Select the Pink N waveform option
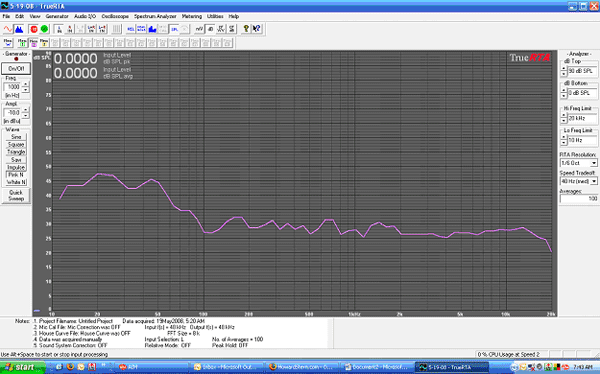Viewport: 600px width, 374px height. pyautogui.click(x=16, y=175)
